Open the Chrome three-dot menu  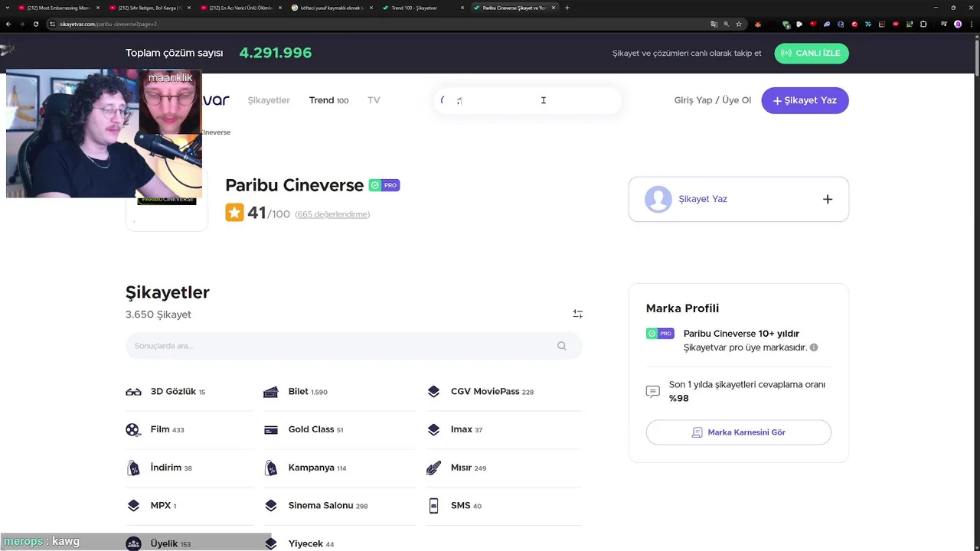point(972,24)
